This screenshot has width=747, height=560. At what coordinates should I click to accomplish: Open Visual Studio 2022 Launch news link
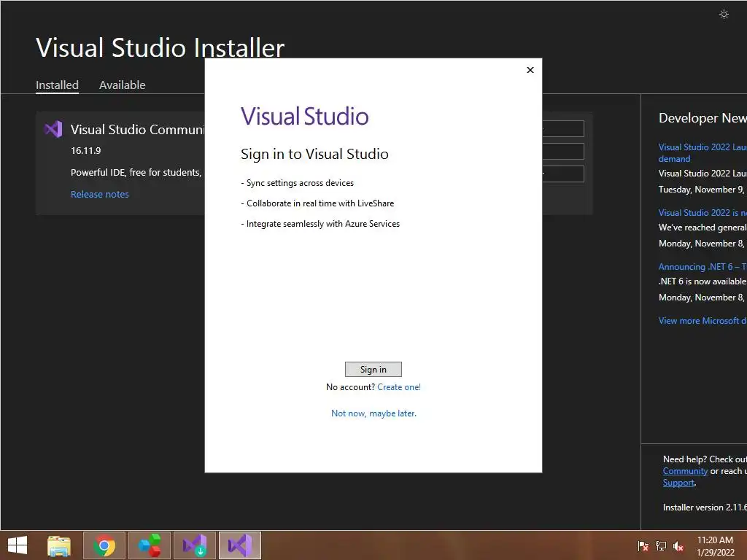pos(703,153)
